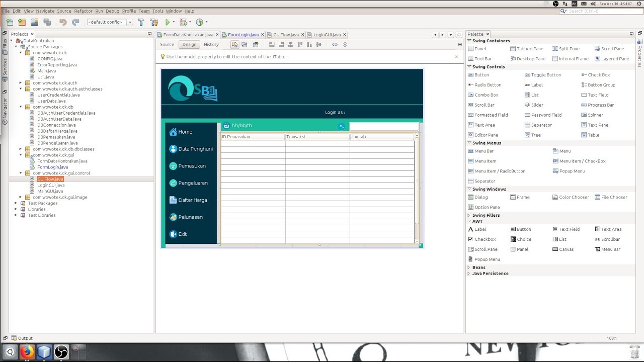Expand the com.wowotek.dk.auth package node
644x362 pixels.
tap(21, 83)
